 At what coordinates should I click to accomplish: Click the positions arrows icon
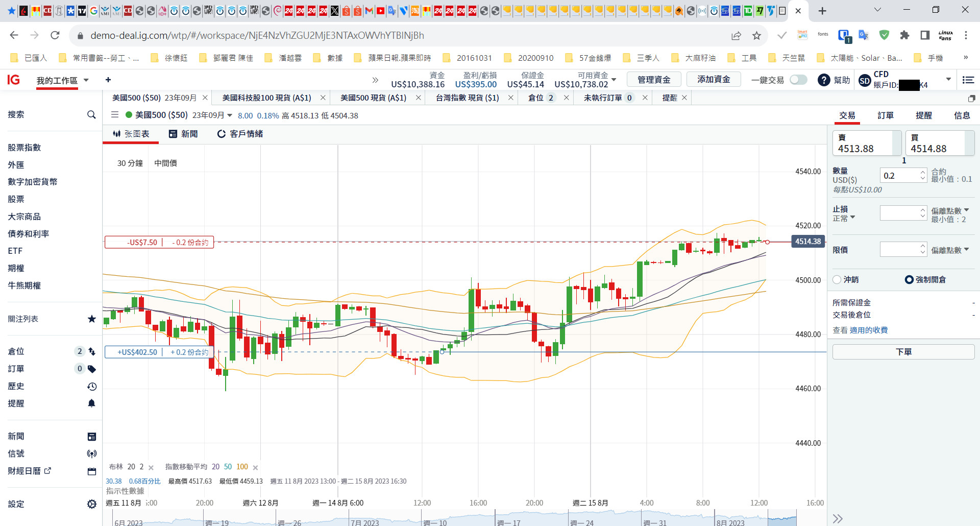coord(92,351)
